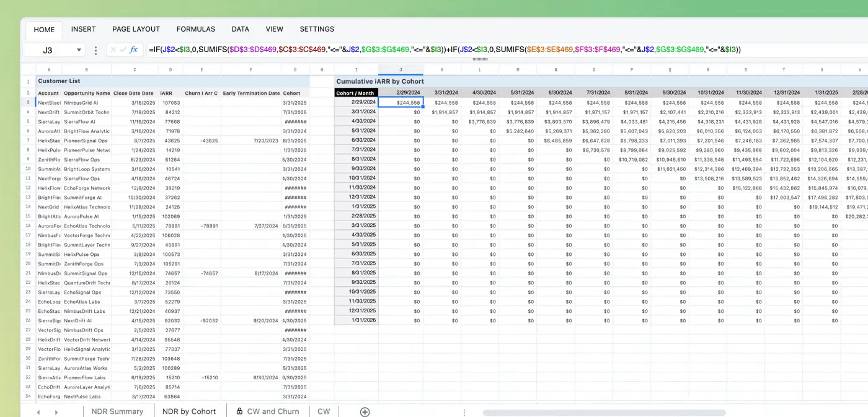Open the NDR Summary sheet tab
The height and width of the screenshot is (417, 868).
[118, 411]
